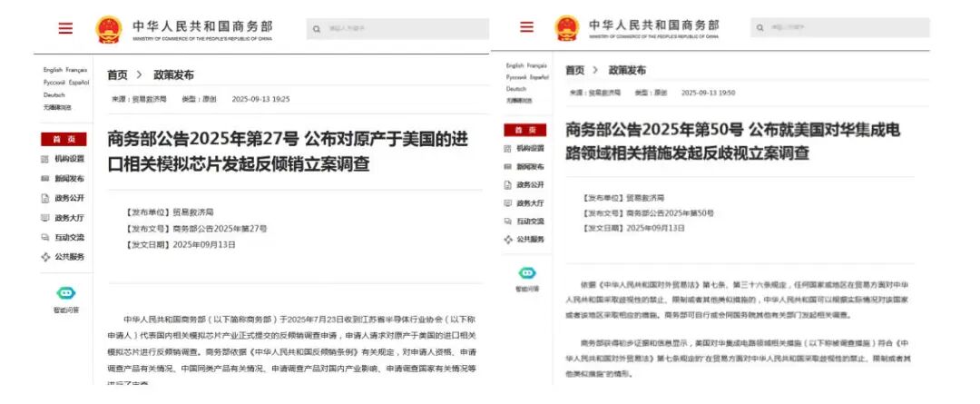Open 政策发布 in the left page breadcrumb

[x=173, y=74]
